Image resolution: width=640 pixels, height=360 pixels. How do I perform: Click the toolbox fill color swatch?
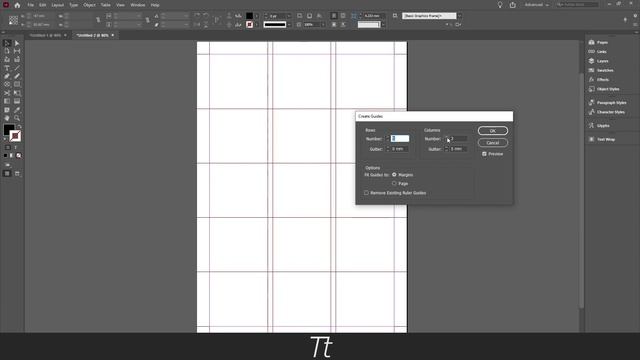point(9,130)
